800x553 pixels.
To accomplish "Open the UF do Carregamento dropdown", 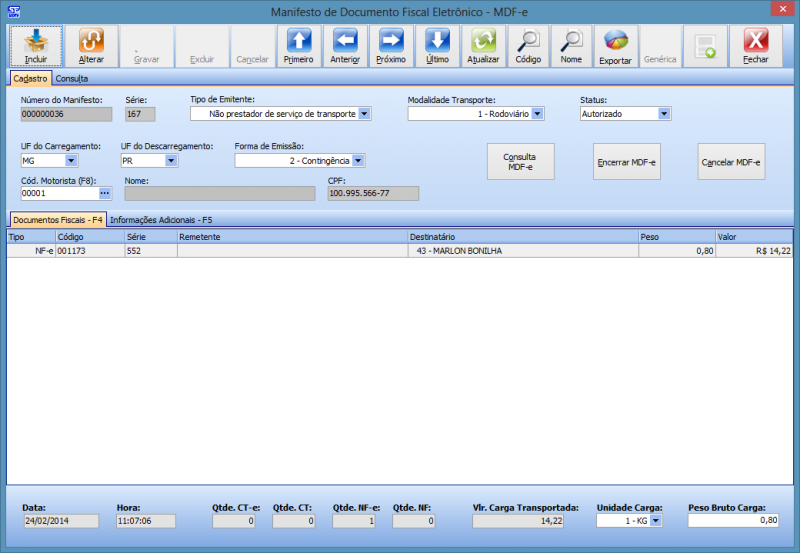I will tap(71, 160).
